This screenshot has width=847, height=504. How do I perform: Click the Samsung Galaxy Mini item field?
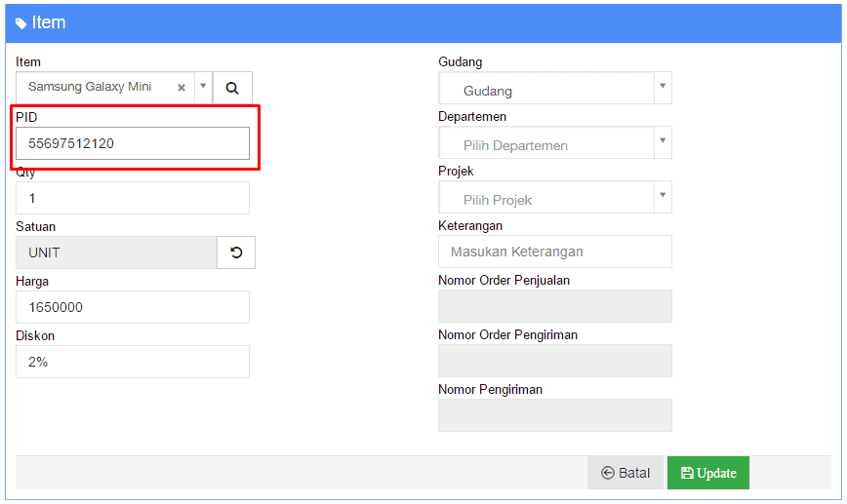105,88
